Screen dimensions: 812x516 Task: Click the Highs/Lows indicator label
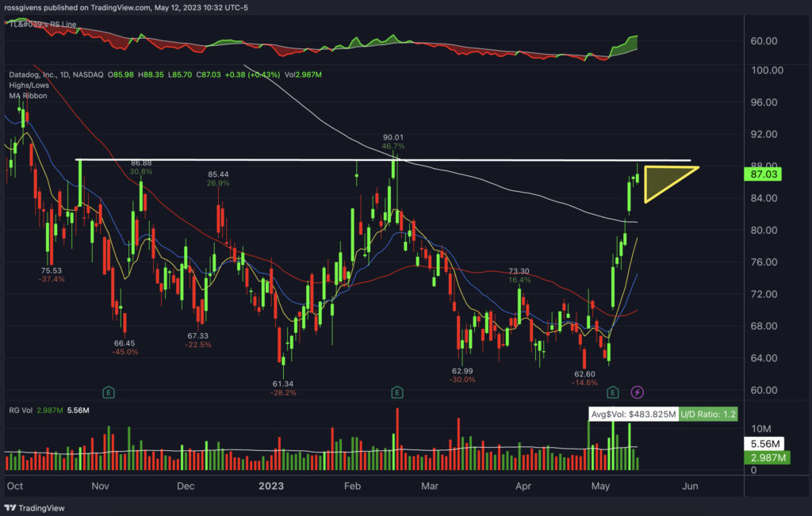point(29,86)
